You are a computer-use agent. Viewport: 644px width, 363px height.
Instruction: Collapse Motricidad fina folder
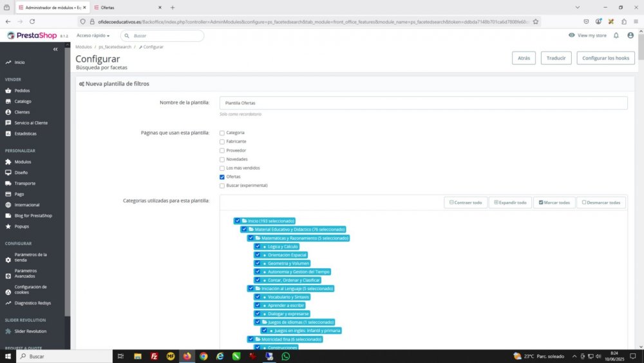coord(258,339)
